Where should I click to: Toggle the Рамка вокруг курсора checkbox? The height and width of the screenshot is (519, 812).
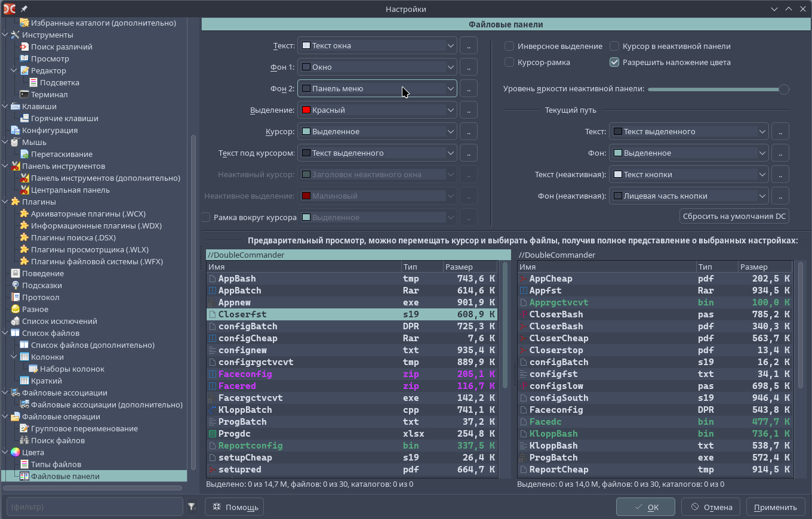pos(206,217)
